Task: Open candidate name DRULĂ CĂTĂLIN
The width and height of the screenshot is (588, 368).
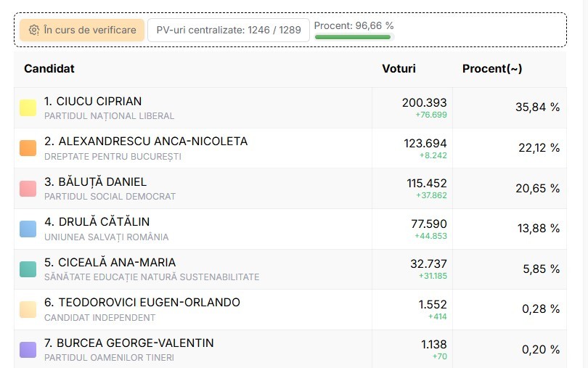Action: pyautogui.click(x=97, y=222)
